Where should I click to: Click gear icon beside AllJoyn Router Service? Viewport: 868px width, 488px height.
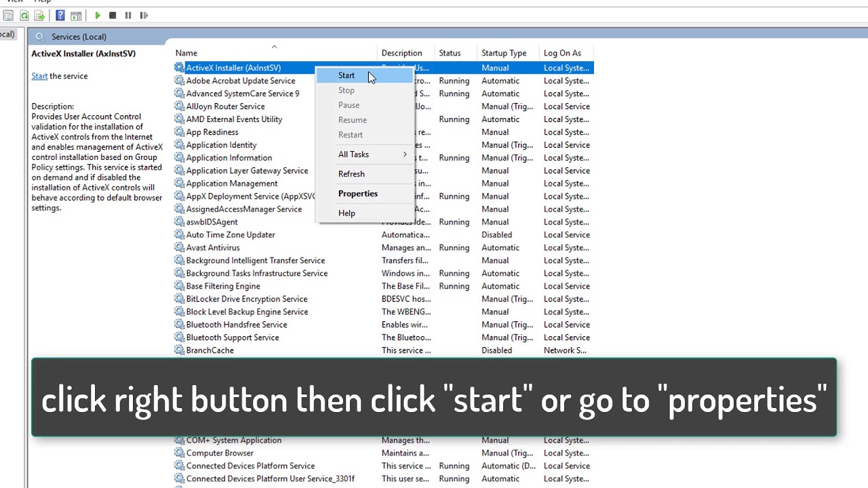179,106
